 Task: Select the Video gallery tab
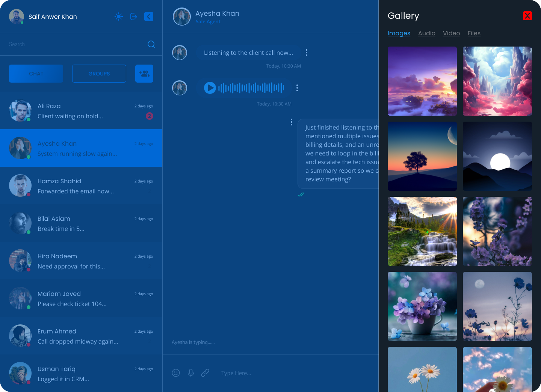[x=452, y=33]
